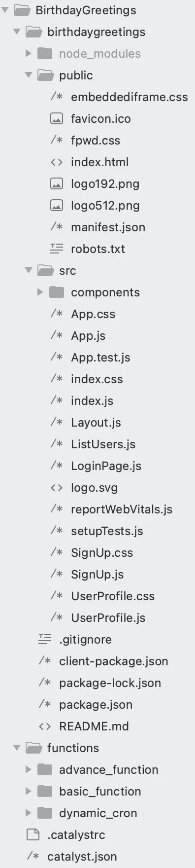Click the index.html code file icon
Viewport: 195px width, 868px height.
coord(57,162)
